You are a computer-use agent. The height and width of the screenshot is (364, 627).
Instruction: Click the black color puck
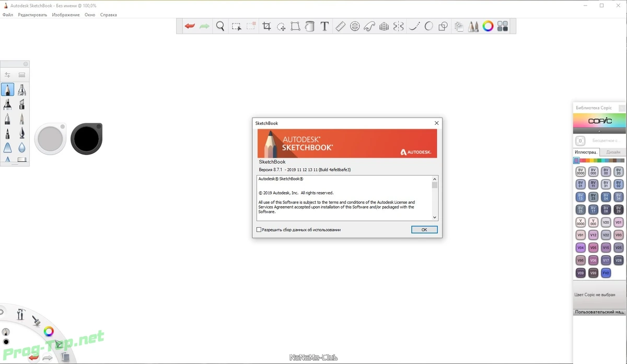[86, 139]
